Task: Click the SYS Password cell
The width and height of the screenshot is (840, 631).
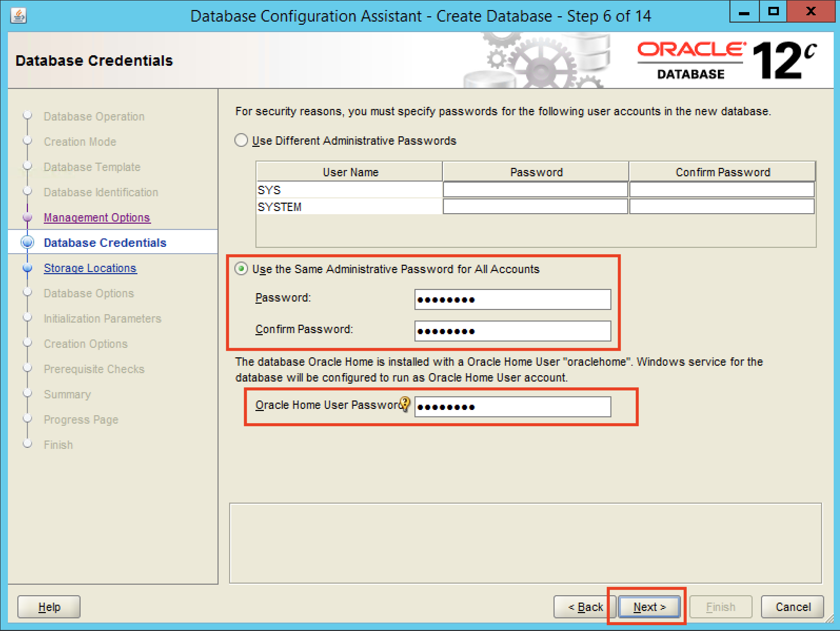Action: 536,189
